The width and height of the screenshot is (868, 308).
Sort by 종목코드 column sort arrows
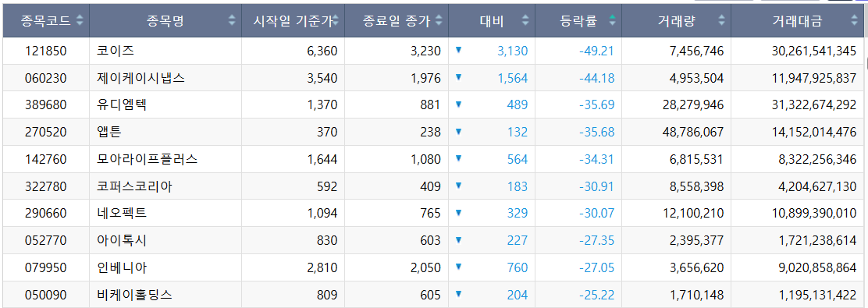80,21
